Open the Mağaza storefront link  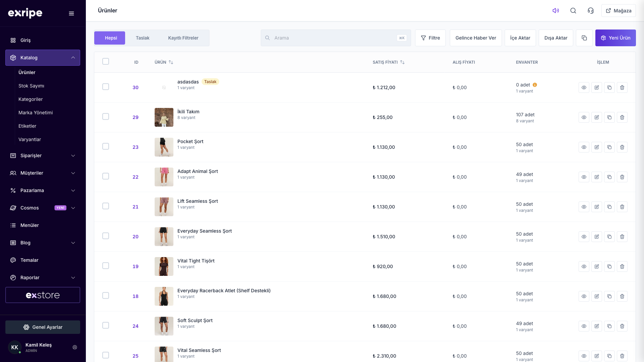(x=619, y=11)
